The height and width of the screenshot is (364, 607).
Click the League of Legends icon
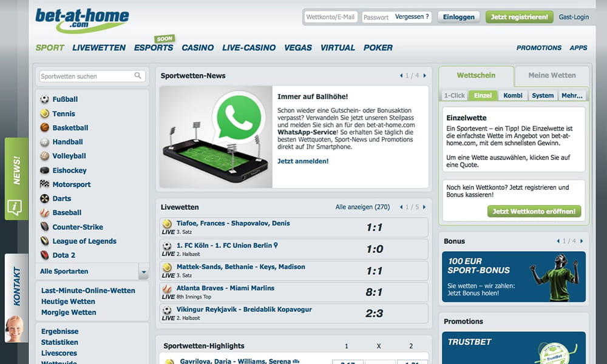[x=44, y=241]
